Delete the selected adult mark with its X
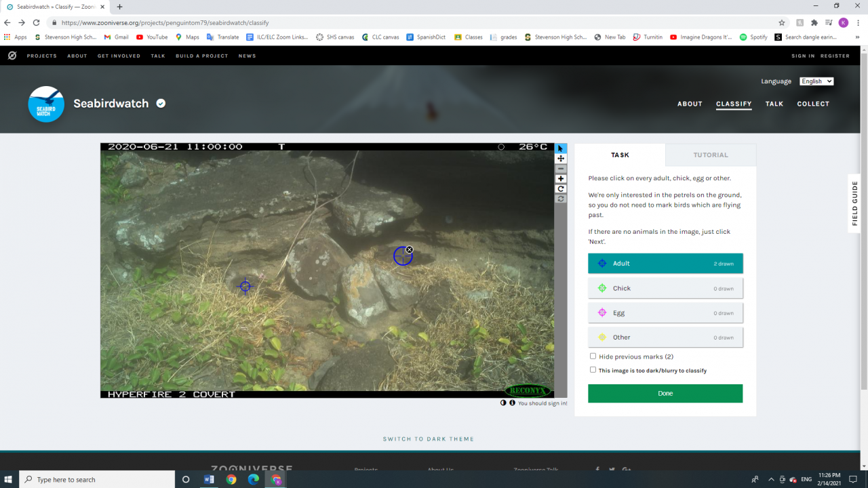Image resolution: width=868 pixels, height=488 pixels. point(410,249)
